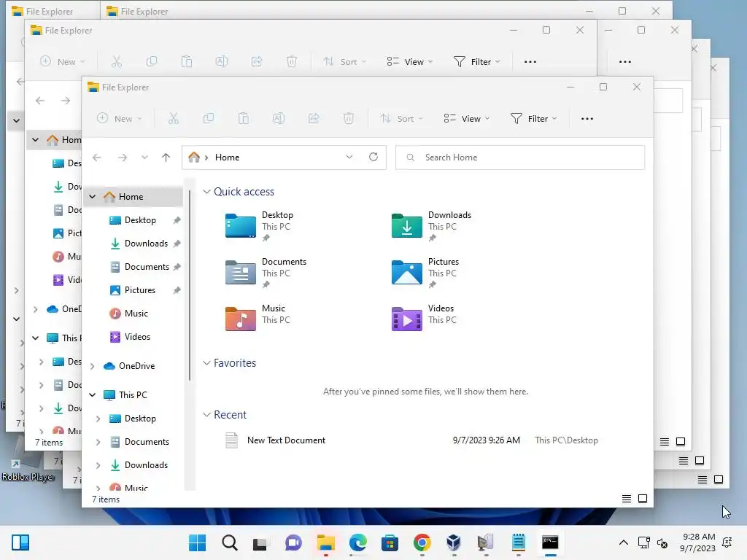The width and height of the screenshot is (747, 560).
Task: Open Command Prompt from the taskbar
Action: [x=550, y=542]
